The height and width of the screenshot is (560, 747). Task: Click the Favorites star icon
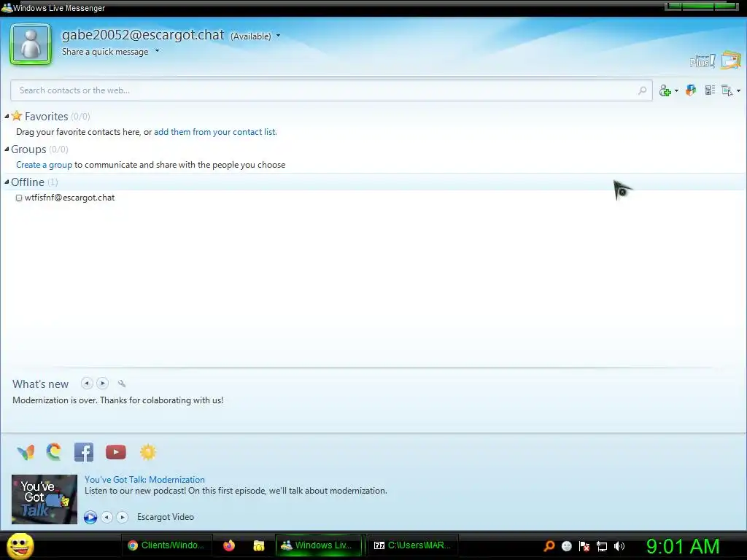pos(17,116)
